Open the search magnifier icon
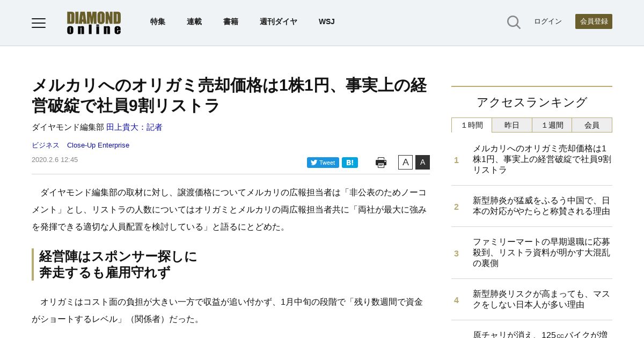 coord(514,22)
